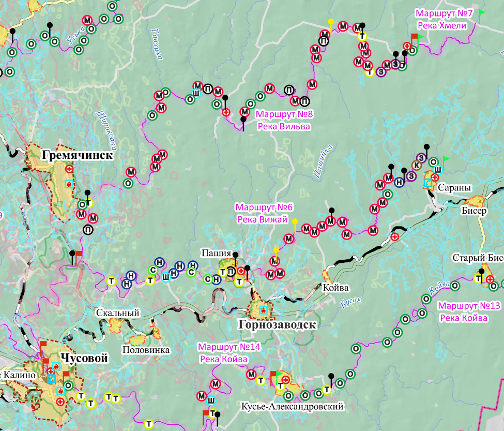Select the Маршрут №6 Река Вижай label
Viewport: 504px width, 431px height.
tap(264, 213)
